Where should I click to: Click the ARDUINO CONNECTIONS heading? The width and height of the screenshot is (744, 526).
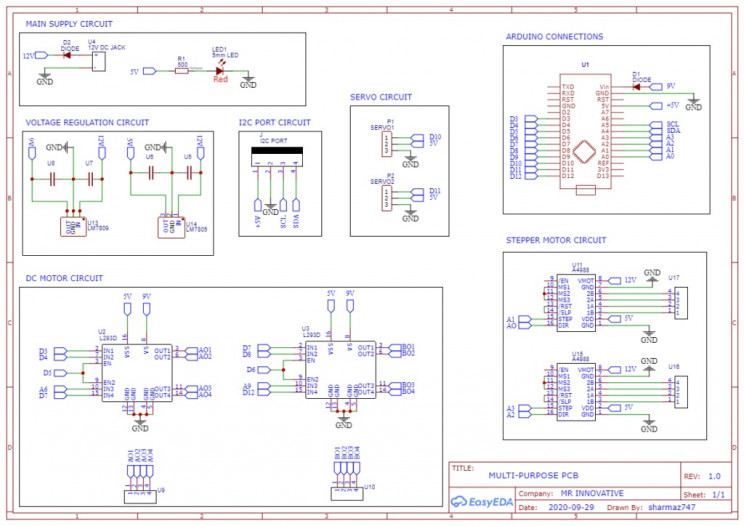(555, 37)
